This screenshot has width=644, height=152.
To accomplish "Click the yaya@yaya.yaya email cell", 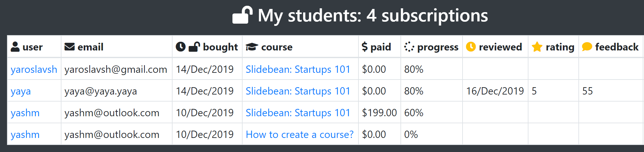I will pos(101,91).
